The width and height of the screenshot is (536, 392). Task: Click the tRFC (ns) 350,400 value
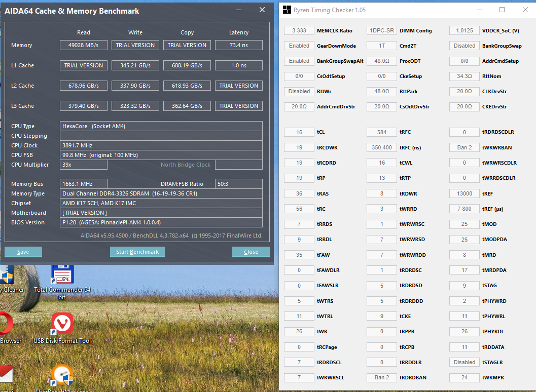coord(382,147)
